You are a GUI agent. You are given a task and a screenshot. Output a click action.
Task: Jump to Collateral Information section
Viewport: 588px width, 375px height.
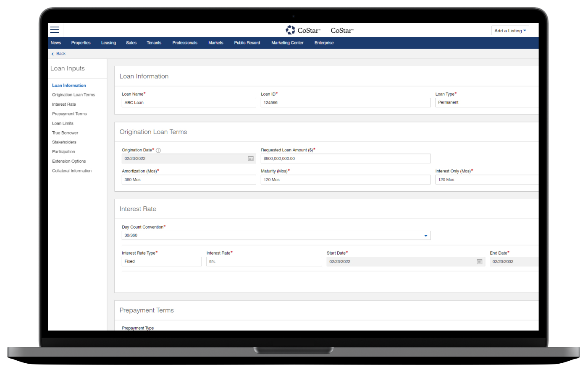(x=72, y=171)
